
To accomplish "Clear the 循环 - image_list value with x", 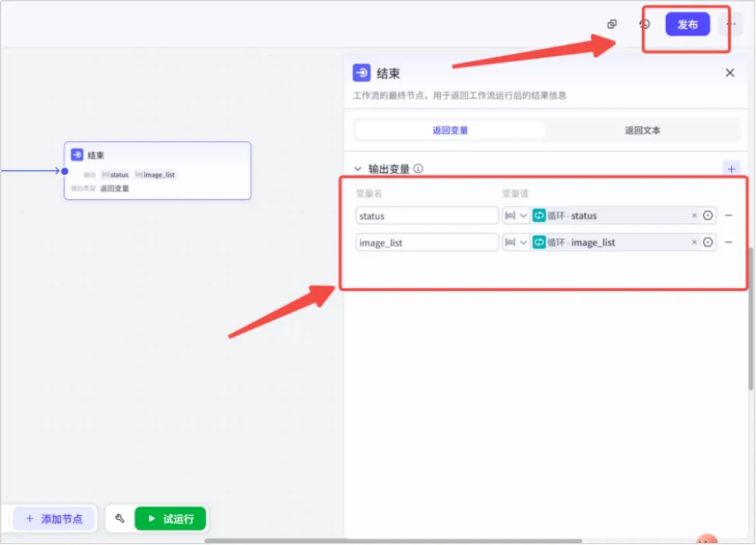I will pos(694,242).
